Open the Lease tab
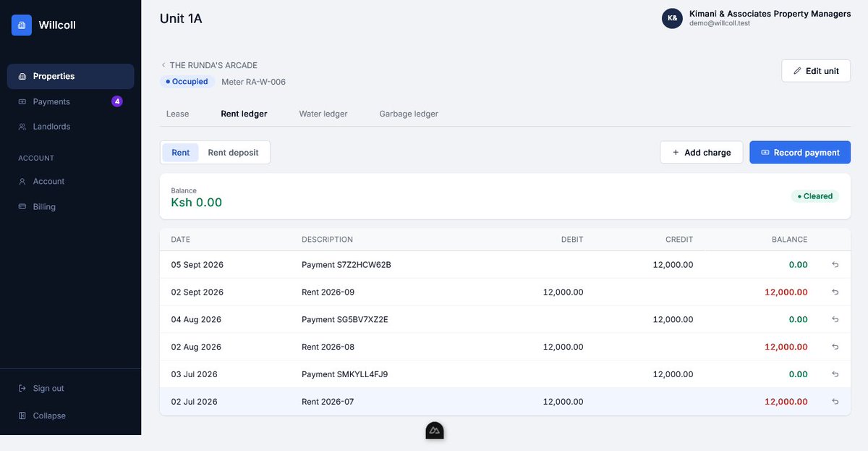The width and height of the screenshot is (868, 451). (177, 114)
